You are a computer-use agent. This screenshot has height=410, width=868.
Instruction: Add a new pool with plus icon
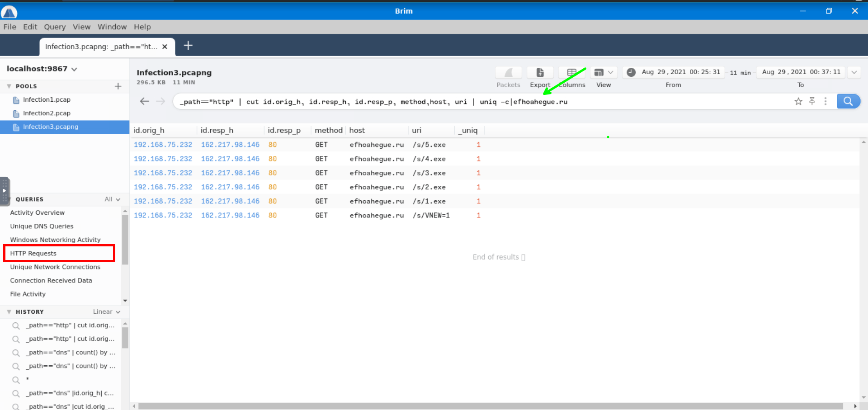118,86
